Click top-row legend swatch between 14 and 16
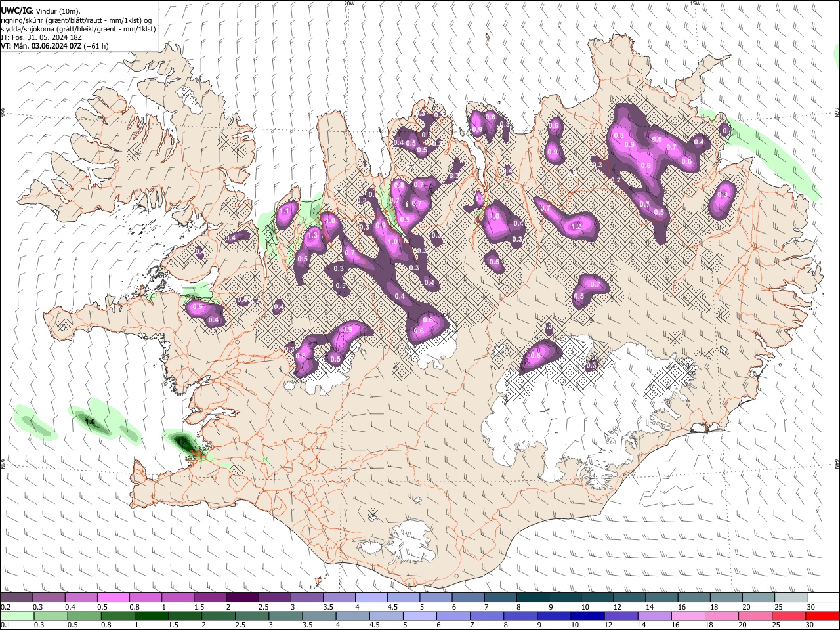The height and width of the screenshot is (630, 840). [x=661, y=597]
